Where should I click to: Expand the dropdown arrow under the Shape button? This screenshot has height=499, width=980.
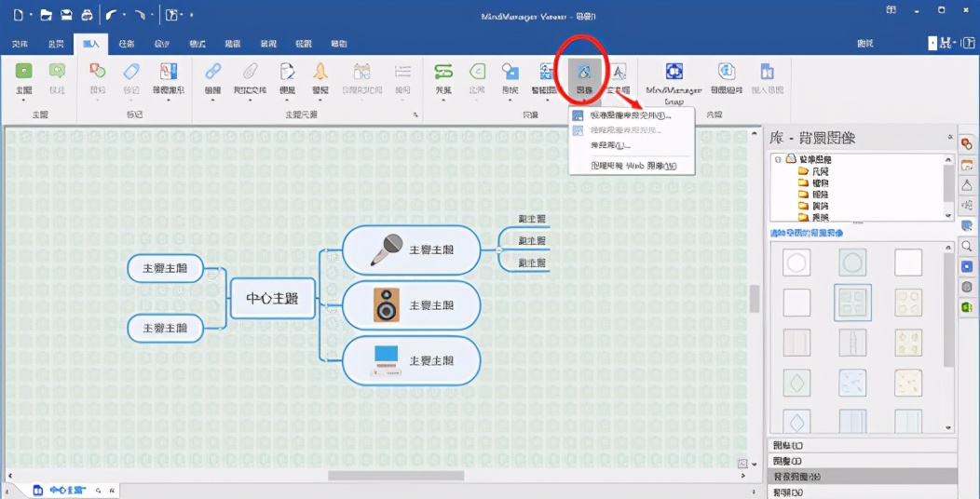pos(510,100)
